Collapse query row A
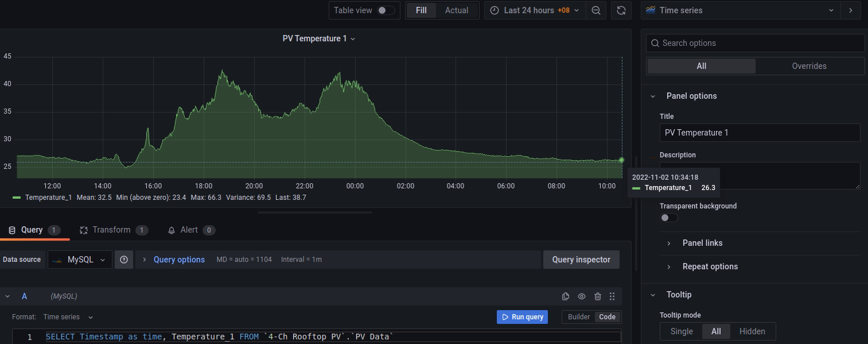 coord(7,296)
